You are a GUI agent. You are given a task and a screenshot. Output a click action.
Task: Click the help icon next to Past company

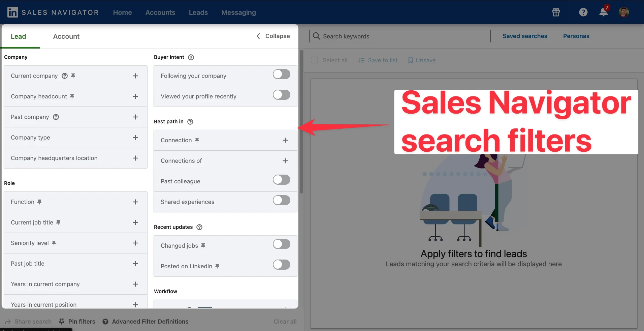pos(56,117)
